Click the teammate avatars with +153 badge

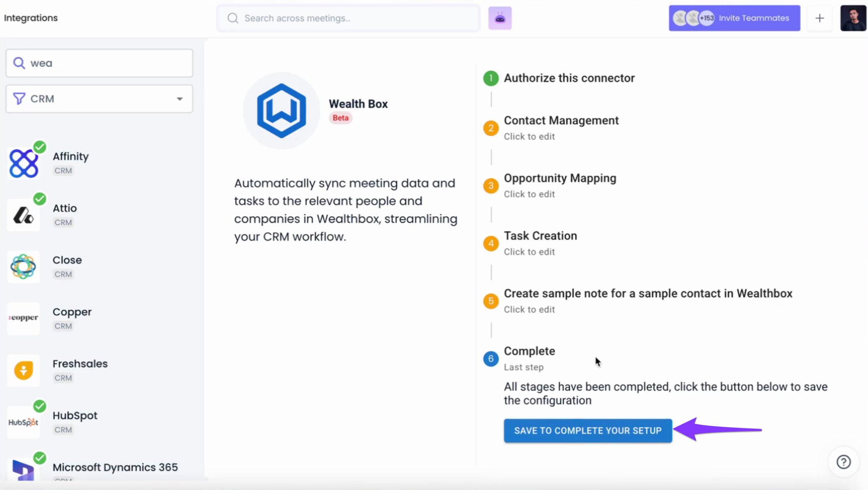pyautogui.click(x=693, y=18)
